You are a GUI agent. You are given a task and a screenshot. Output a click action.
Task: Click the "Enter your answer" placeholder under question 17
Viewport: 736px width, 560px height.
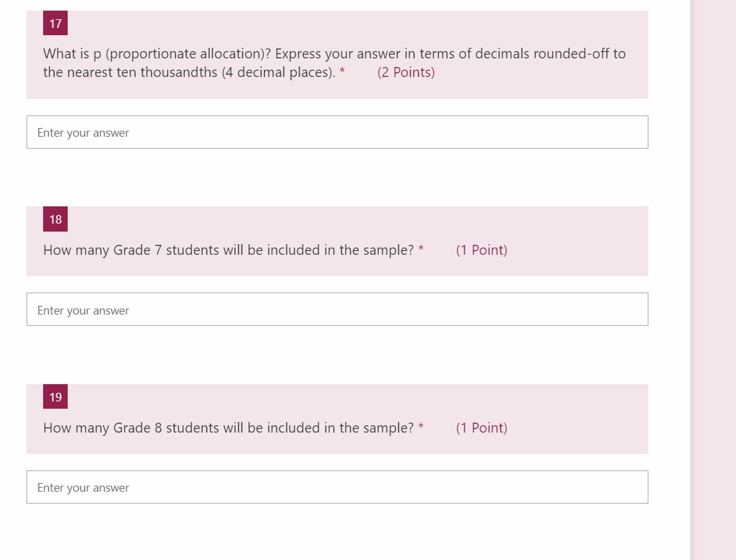click(83, 132)
